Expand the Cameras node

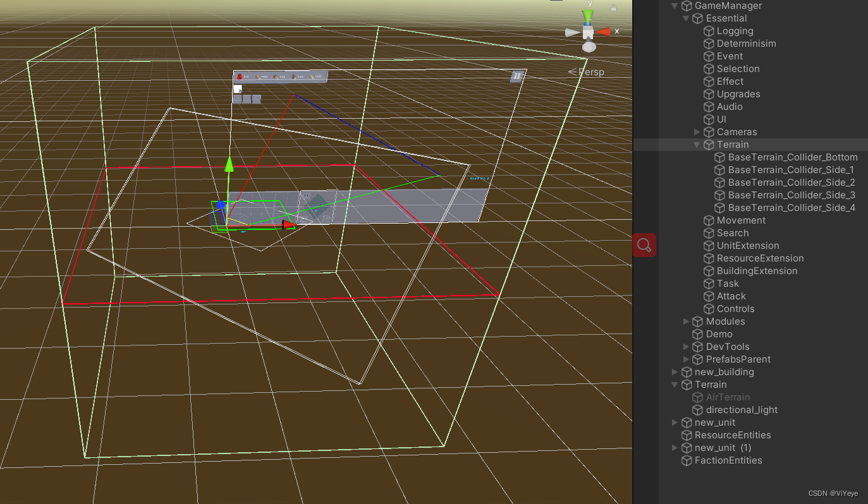tap(697, 131)
